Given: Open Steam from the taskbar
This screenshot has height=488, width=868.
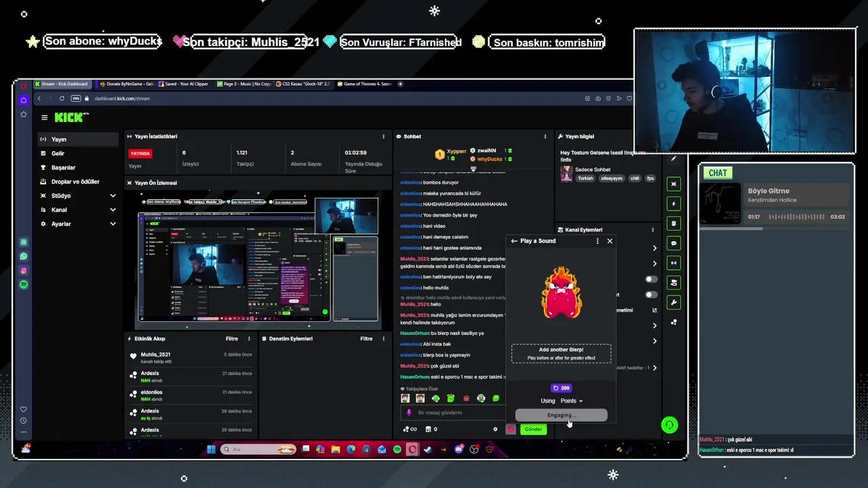Looking at the screenshot, I should (428, 449).
